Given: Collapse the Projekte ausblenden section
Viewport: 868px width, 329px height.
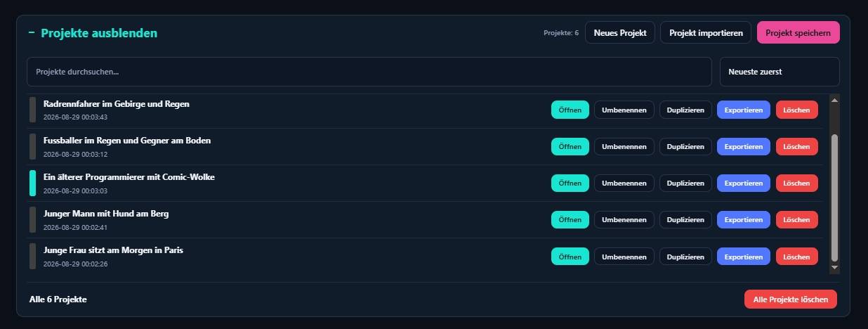Looking at the screenshot, I should click(93, 33).
